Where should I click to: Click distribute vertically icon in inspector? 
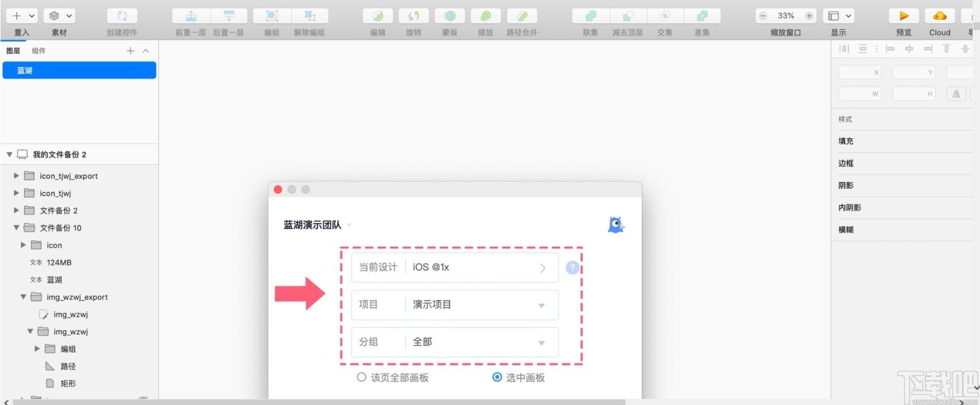[862, 48]
